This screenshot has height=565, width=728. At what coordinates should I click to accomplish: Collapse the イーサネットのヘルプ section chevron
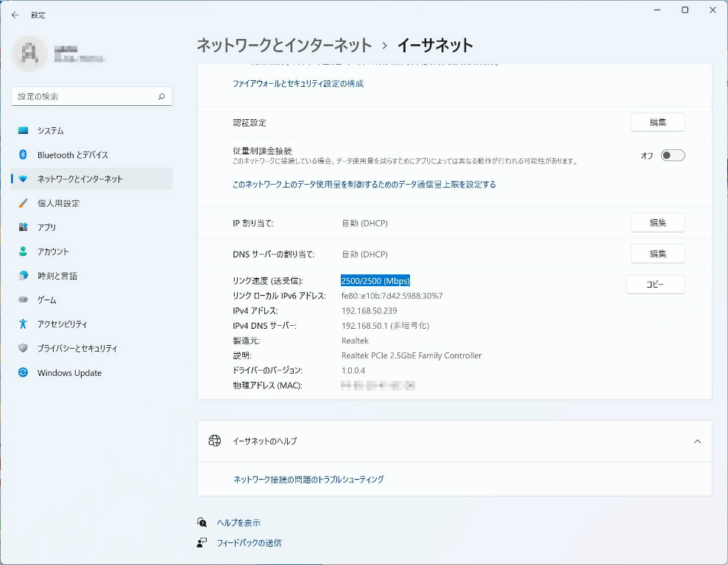(x=697, y=441)
